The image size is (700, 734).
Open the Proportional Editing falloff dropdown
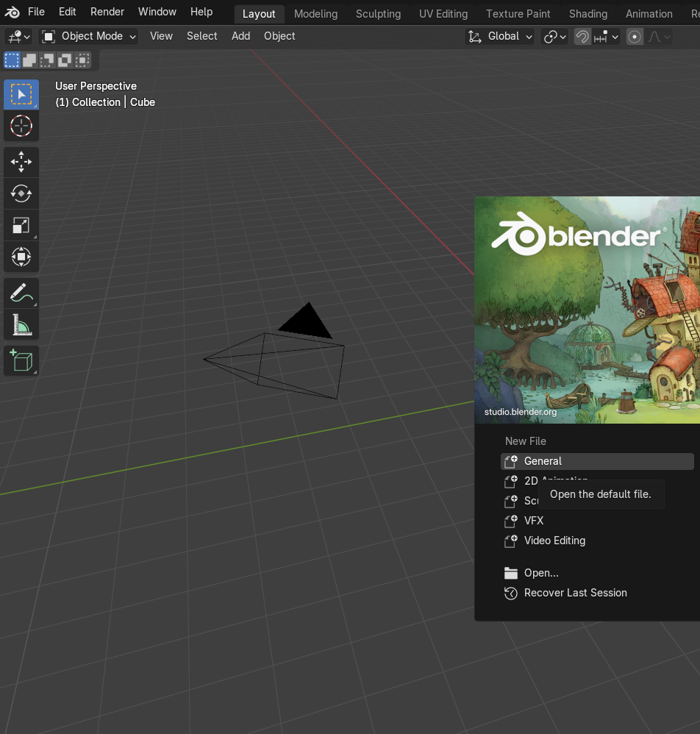tap(659, 37)
